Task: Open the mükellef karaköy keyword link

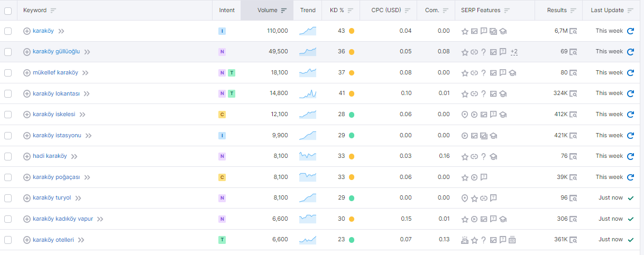Action: (x=56, y=73)
